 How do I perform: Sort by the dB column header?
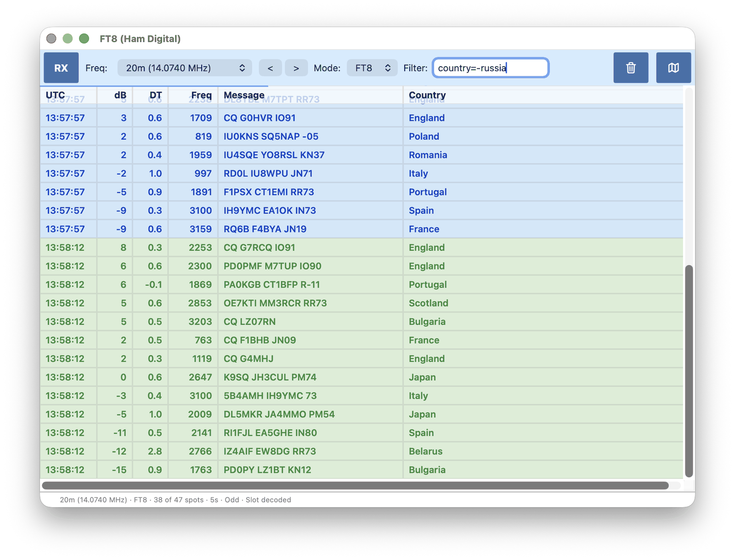click(120, 95)
